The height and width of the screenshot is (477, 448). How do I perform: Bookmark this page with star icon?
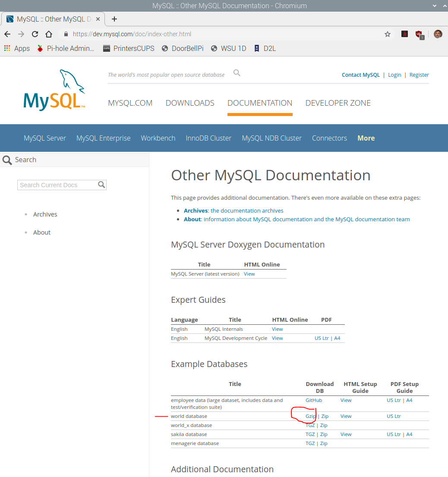388,34
